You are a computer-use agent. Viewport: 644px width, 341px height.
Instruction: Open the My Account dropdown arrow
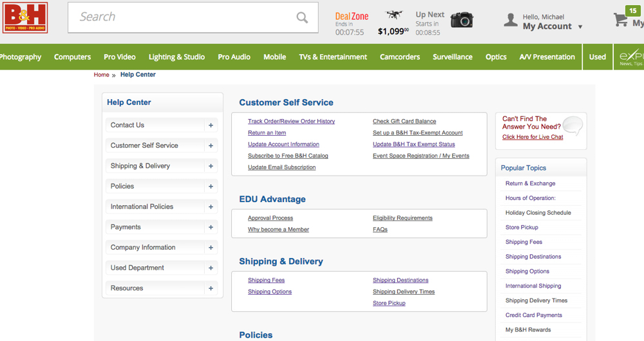tap(580, 26)
